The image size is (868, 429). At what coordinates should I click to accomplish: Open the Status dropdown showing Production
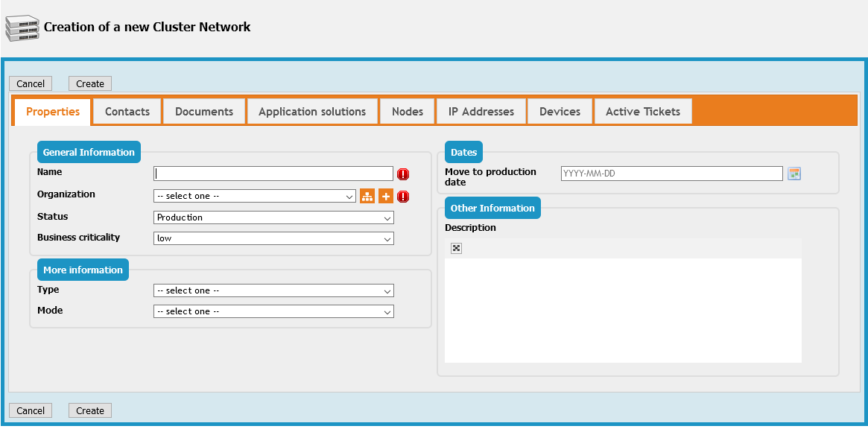tap(273, 217)
